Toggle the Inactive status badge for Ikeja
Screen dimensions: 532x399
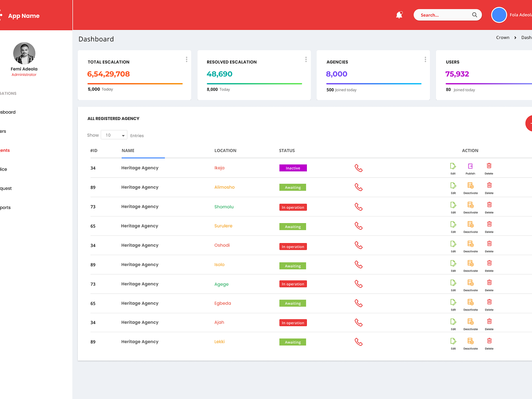point(293,168)
